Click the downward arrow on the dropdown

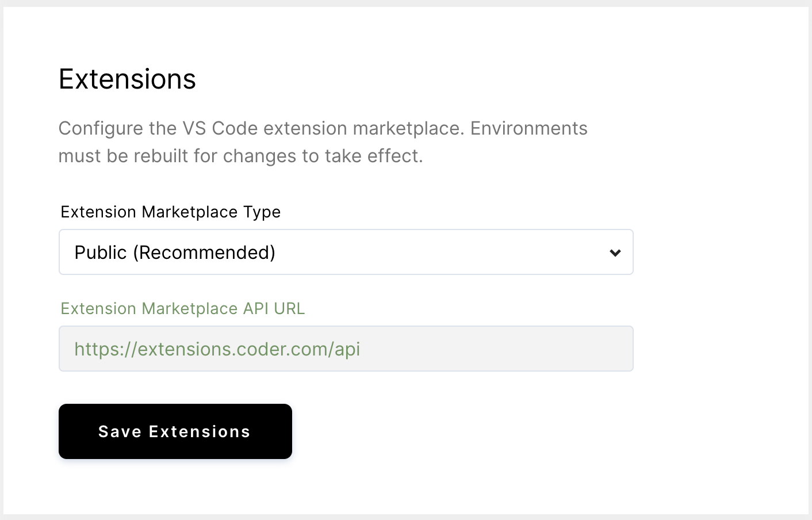tap(615, 252)
